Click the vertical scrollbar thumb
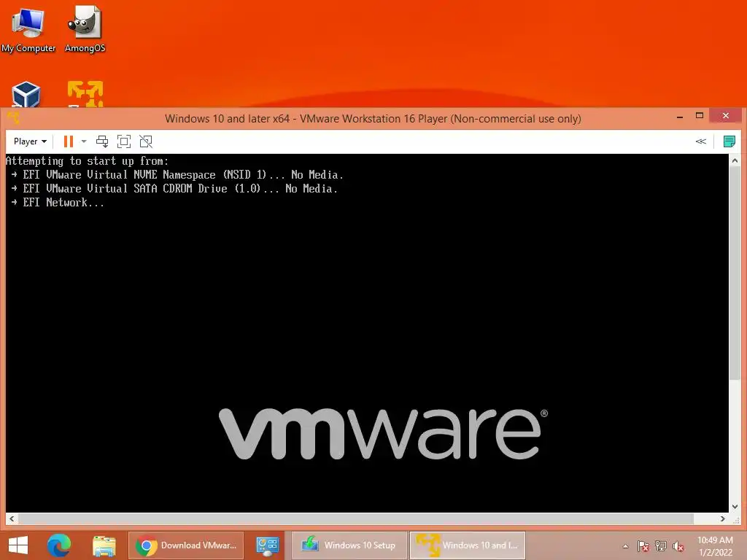The height and width of the screenshot is (560, 747). point(735,271)
